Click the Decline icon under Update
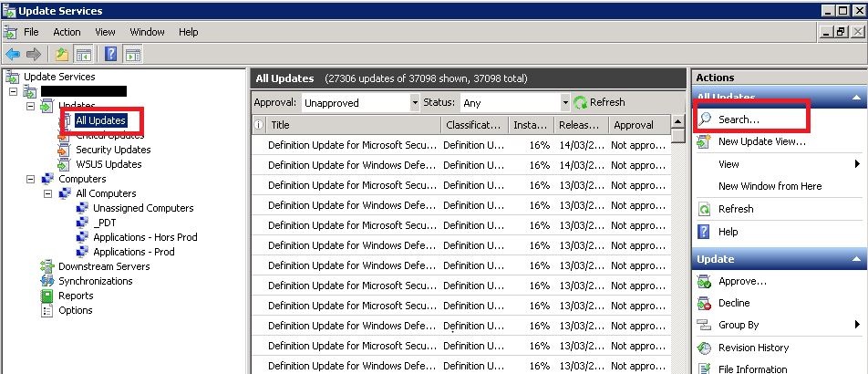This screenshot has height=374, width=868. click(x=704, y=303)
